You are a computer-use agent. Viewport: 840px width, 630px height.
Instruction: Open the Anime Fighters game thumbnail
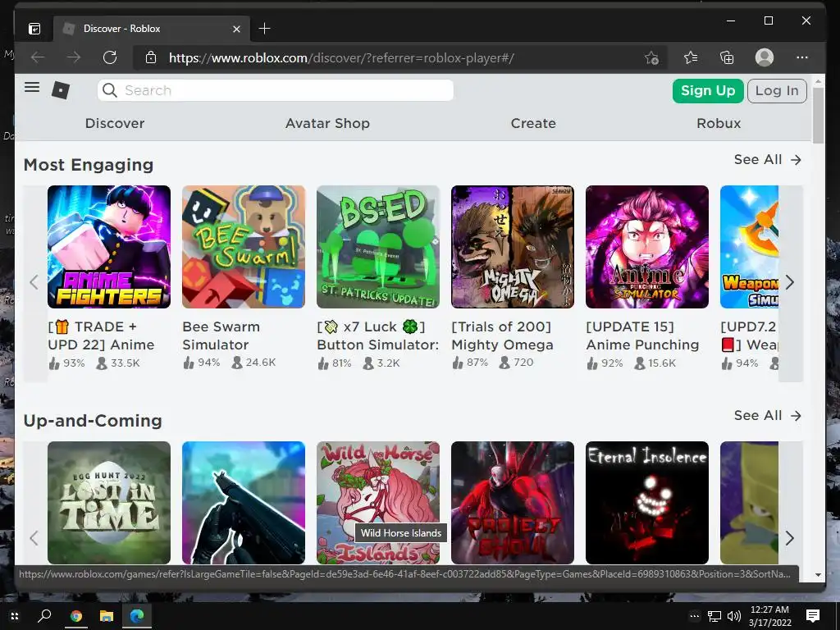pyautogui.click(x=109, y=247)
